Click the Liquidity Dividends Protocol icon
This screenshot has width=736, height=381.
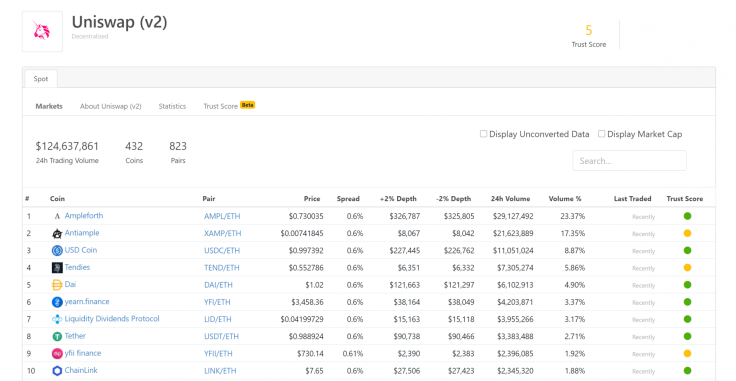[57, 320]
